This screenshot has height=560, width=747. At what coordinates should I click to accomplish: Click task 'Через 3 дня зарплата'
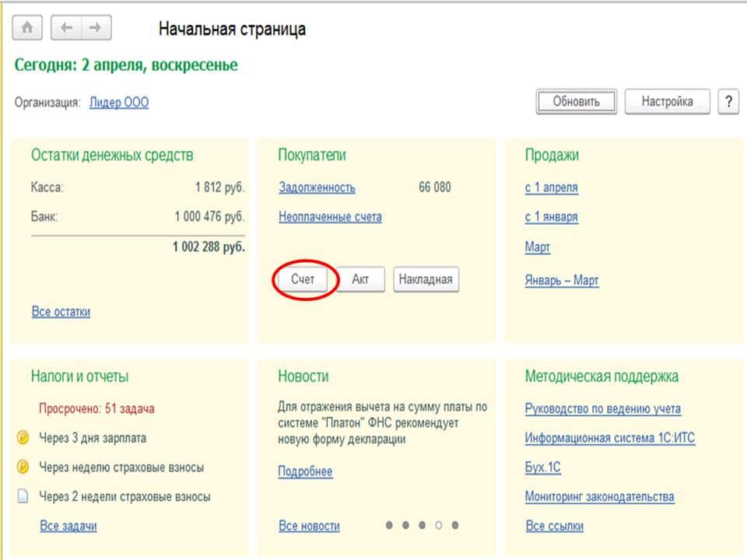93,438
